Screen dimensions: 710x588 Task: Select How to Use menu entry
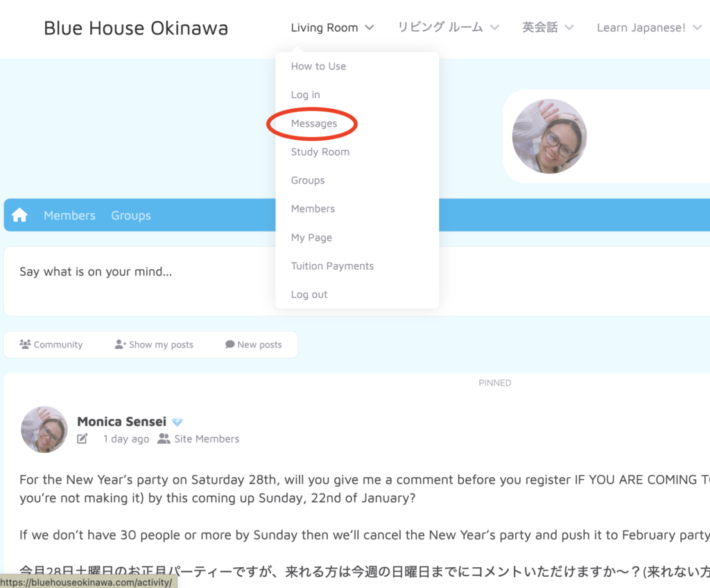click(x=318, y=66)
